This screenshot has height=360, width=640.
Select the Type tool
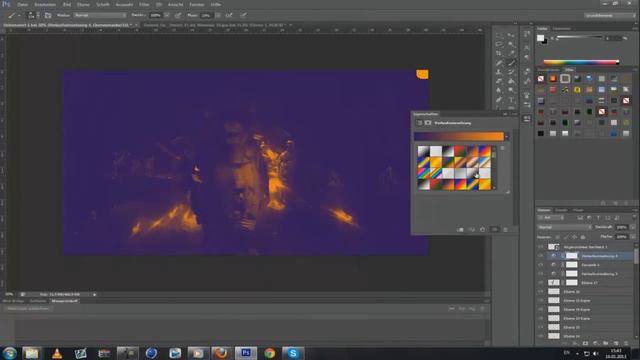point(511,99)
